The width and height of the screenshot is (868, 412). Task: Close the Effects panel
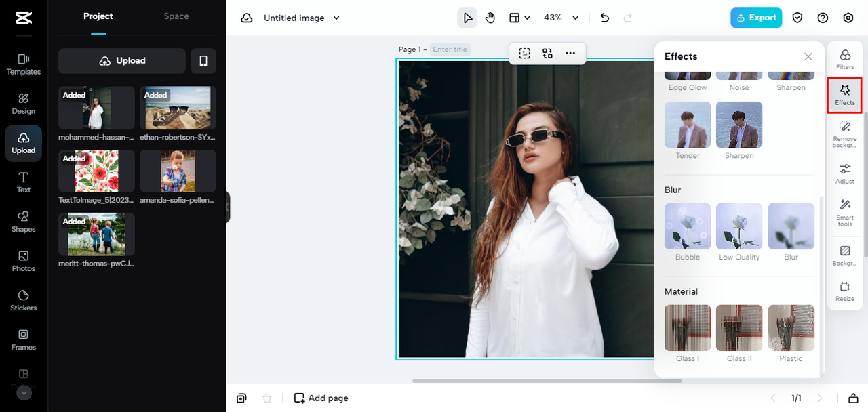point(808,57)
